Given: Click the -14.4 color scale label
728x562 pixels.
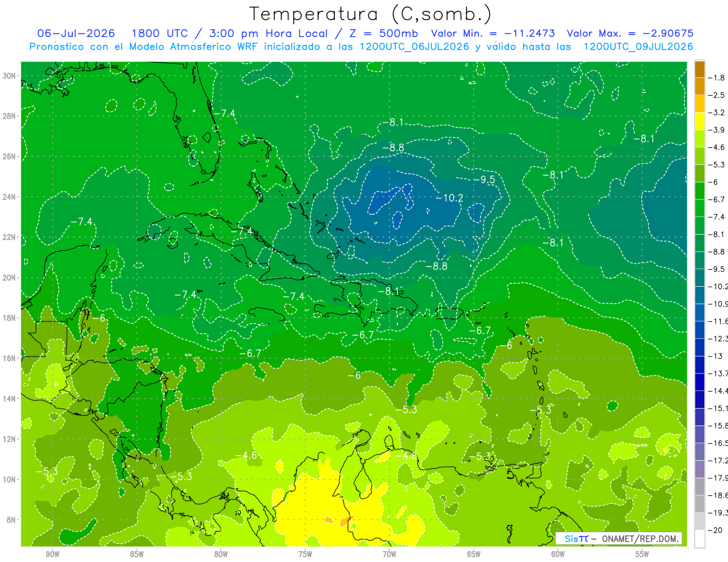Looking at the screenshot, I should 718,390.
